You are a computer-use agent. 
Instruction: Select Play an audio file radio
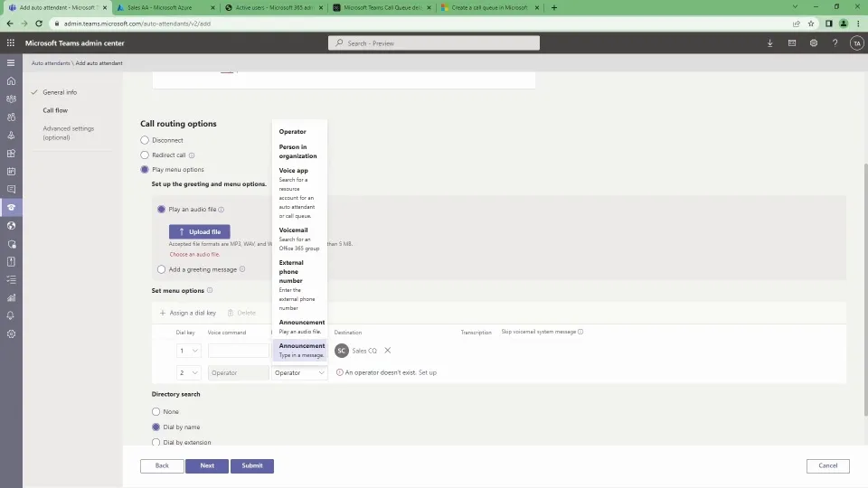161,209
